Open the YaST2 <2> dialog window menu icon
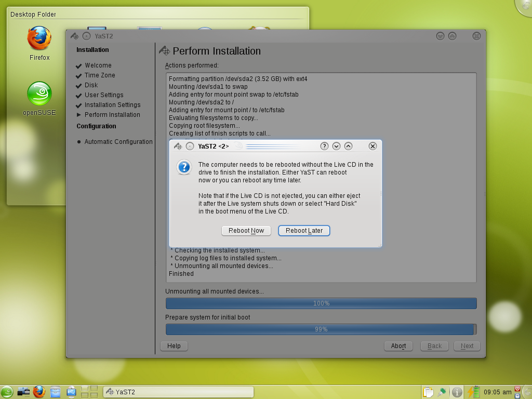 [x=178, y=146]
